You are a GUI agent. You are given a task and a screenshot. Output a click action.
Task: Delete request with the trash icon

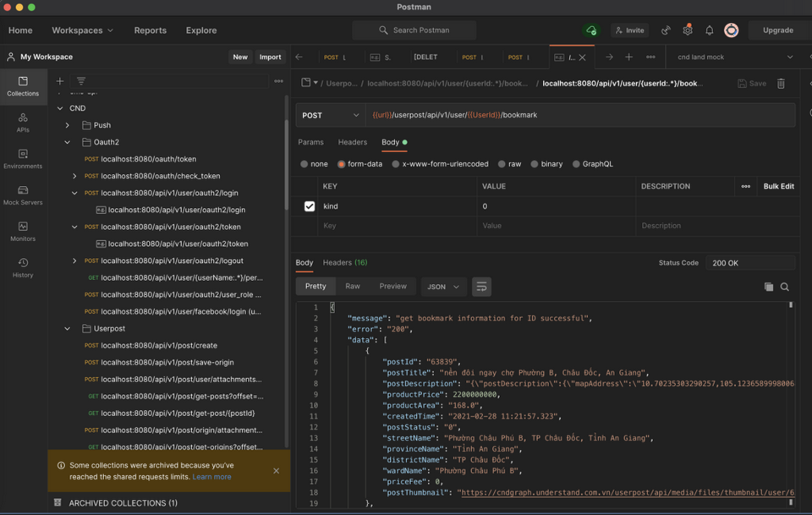[781, 84]
